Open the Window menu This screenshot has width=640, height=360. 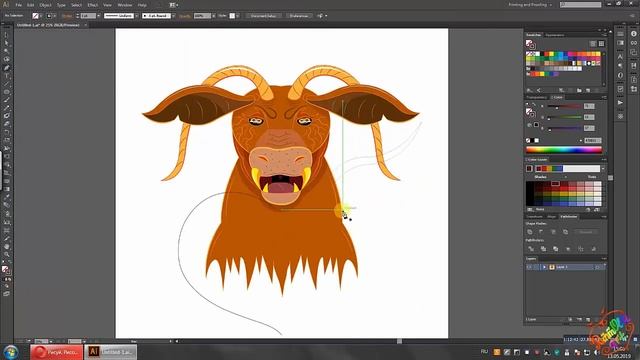click(x=124, y=5)
